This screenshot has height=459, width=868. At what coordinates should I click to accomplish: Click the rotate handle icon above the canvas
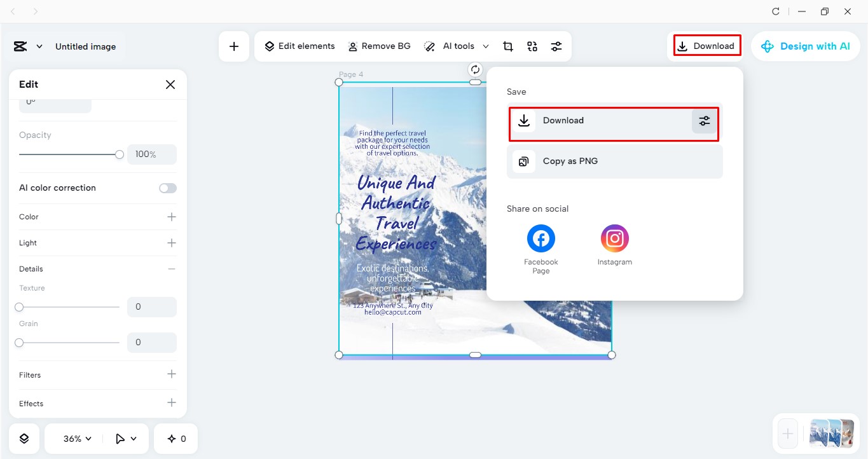pyautogui.click(x=475, y=69)
